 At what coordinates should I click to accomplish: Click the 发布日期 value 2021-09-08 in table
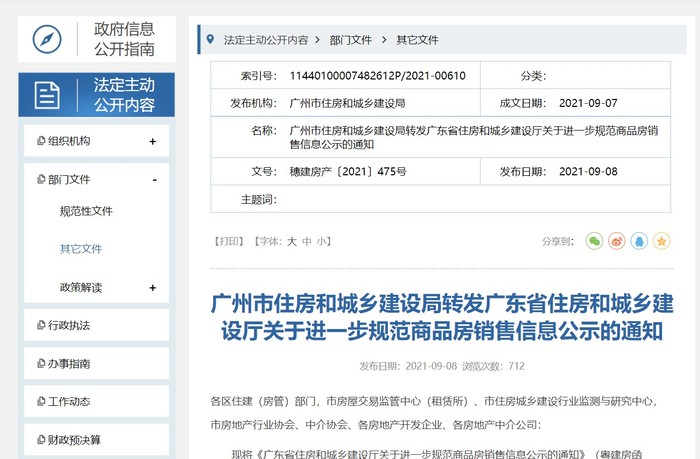[588, 171]
